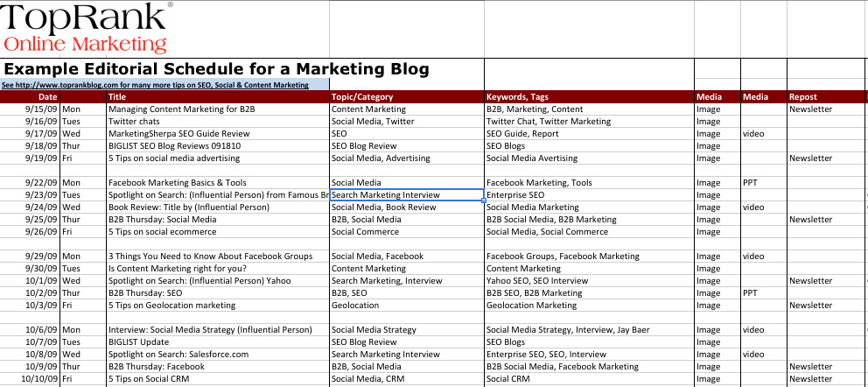Screen dimensions: 868x387
Task: Click the Repost column header
Action: point(802,96)
